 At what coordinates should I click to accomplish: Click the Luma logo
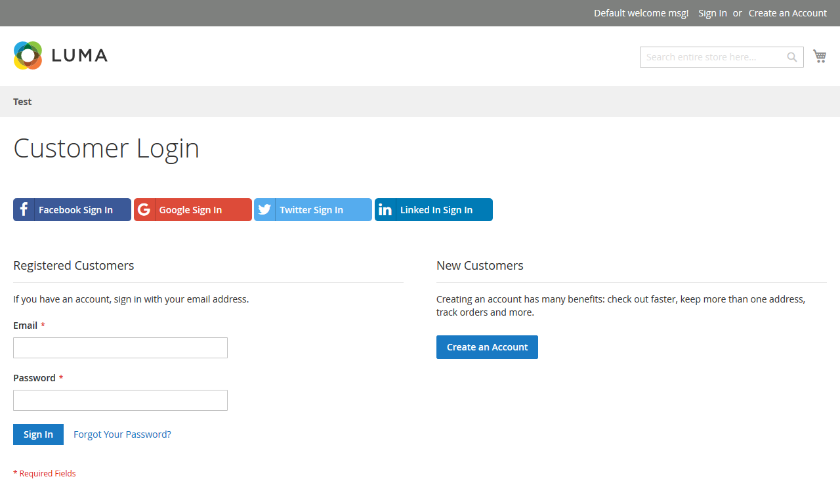[x=60, y=55]
